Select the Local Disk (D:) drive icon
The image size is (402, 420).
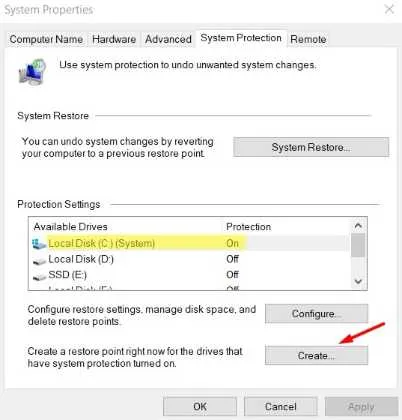pos(39,261)
